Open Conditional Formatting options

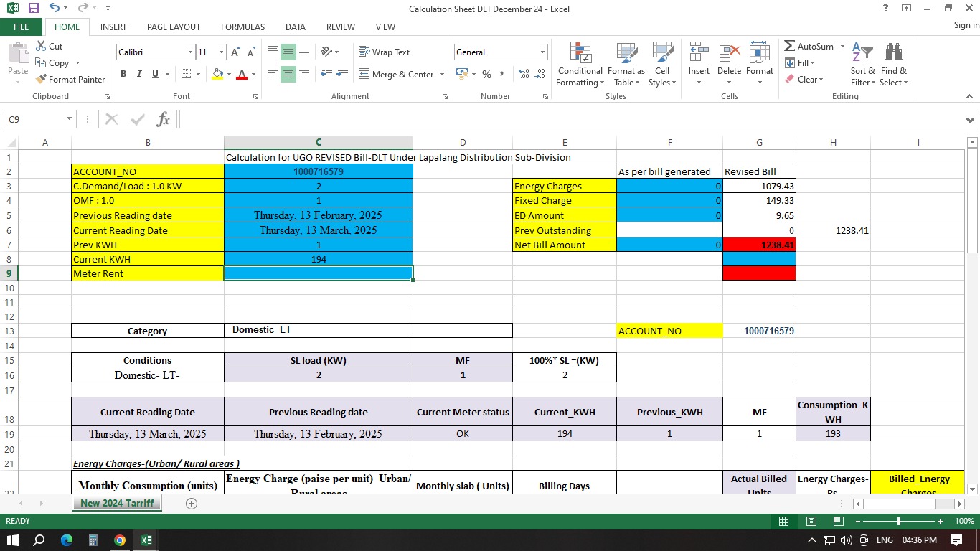(580, 65)
